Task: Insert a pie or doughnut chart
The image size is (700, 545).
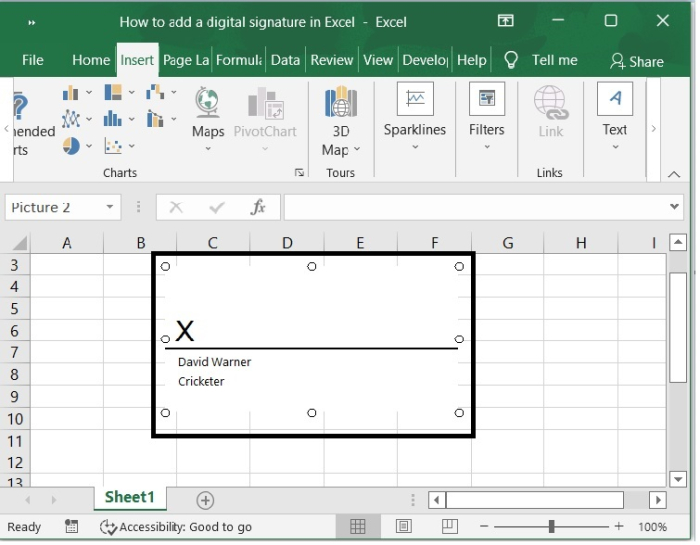Action: tap(71, 146)
